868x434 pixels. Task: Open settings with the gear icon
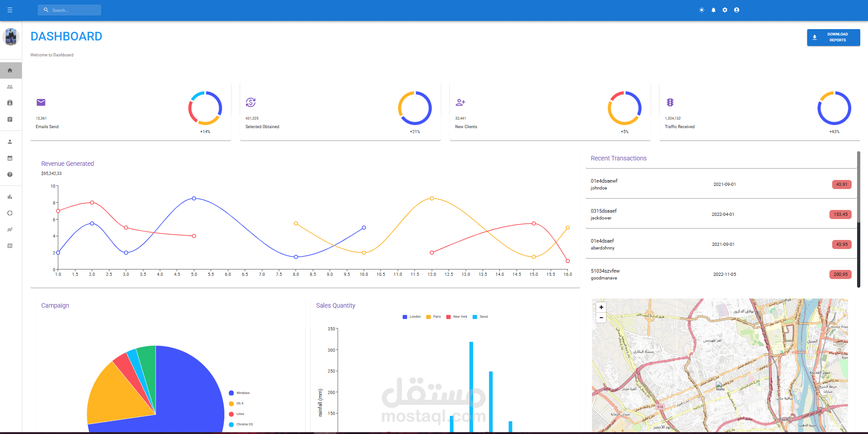[725, 10]
